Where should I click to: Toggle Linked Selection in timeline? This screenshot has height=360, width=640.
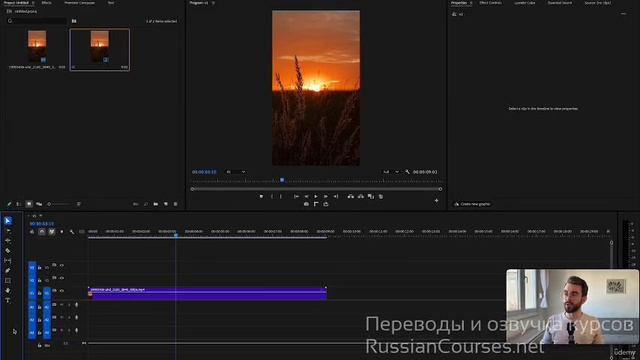tap(52, 232)
